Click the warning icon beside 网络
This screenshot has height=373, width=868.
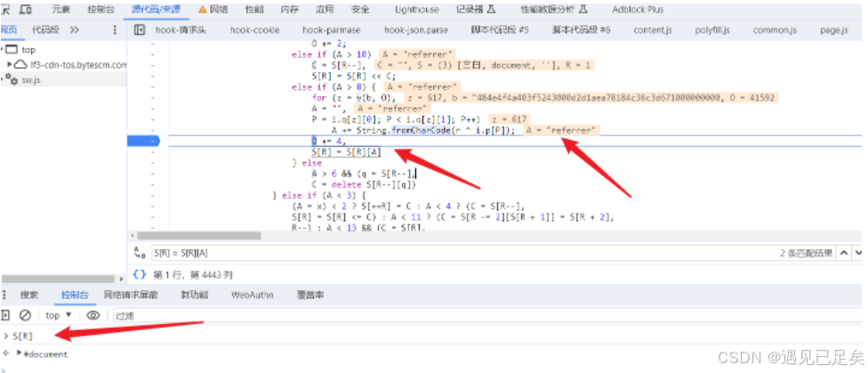tap(203, 10)
